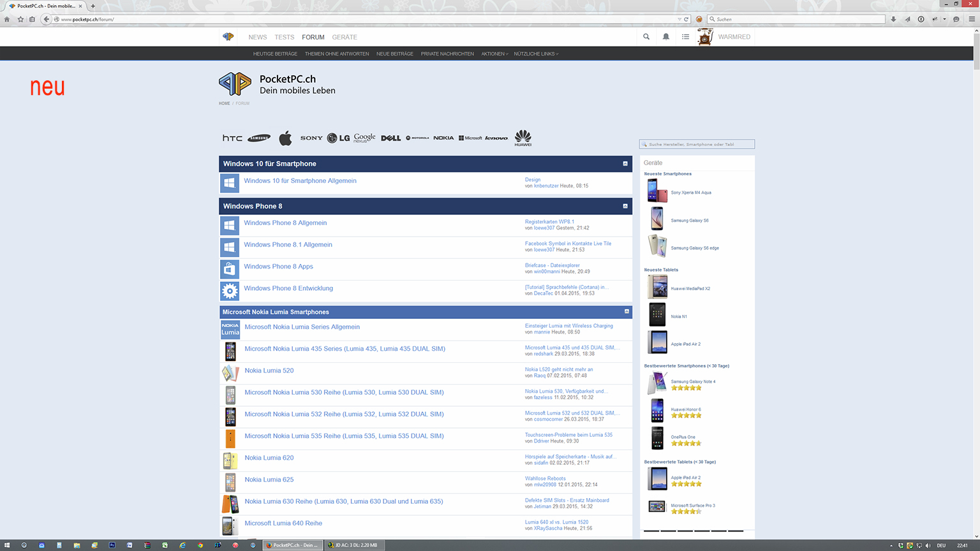
Task: Open Windows 10 für Smartphone Allgemein forum
Action: coord(300,181)
